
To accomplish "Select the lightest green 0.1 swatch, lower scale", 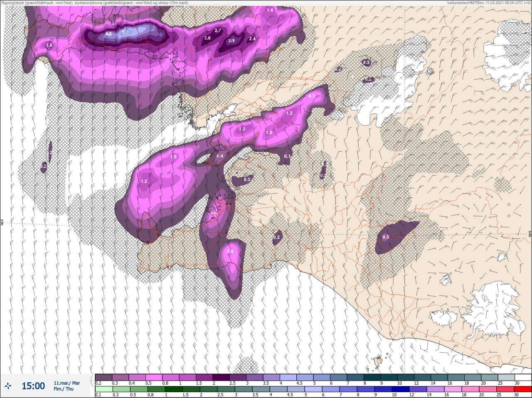I will click(103, 389).
